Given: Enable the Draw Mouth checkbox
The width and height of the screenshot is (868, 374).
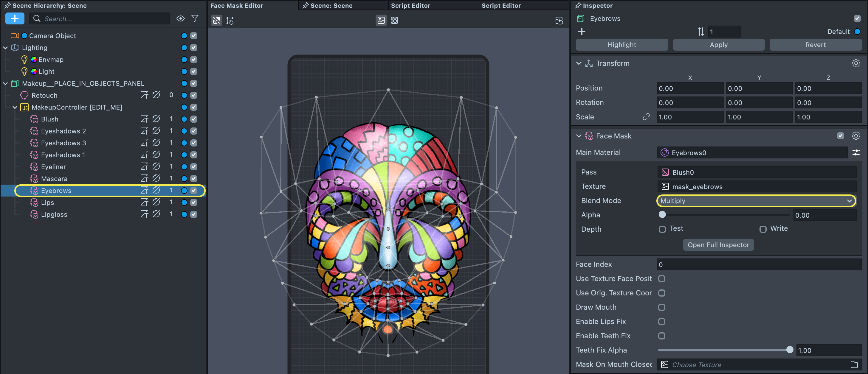Looking at the screenshot, I should tap(662, 307).
